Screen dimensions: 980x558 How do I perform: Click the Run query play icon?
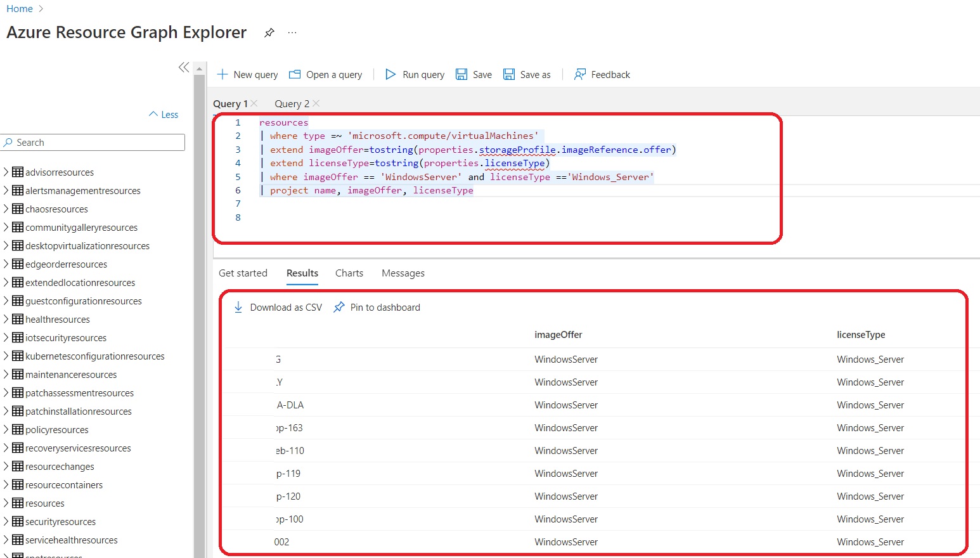pyautogui.click(x=390, y=74)
